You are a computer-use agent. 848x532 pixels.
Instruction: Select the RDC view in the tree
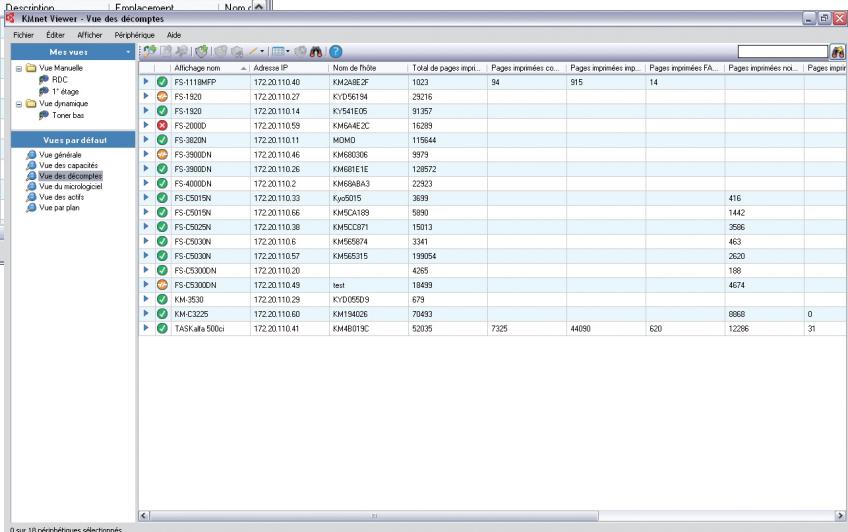[59, 79]
